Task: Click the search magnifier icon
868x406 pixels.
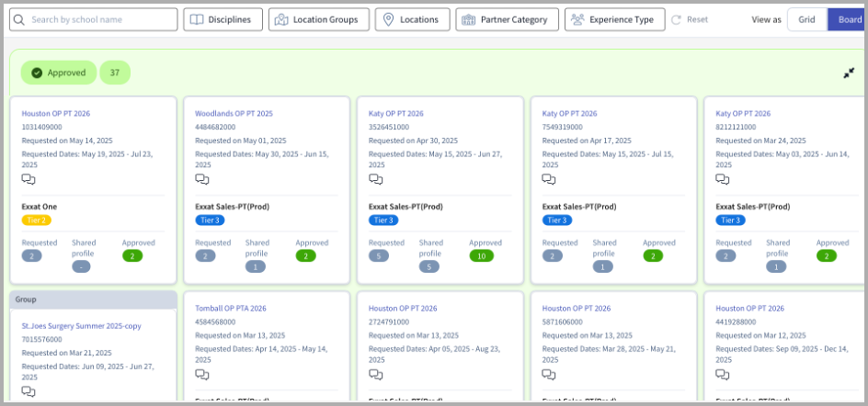Action: (18, 20)
